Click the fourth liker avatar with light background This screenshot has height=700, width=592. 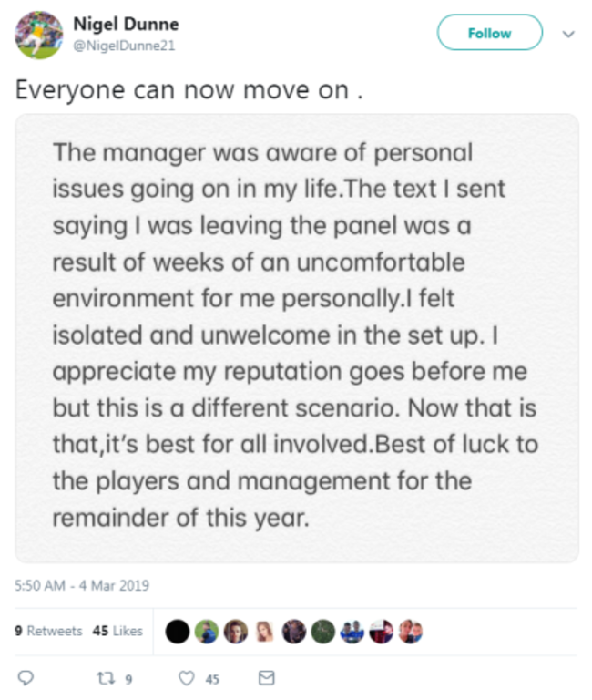tap(266, 631)
